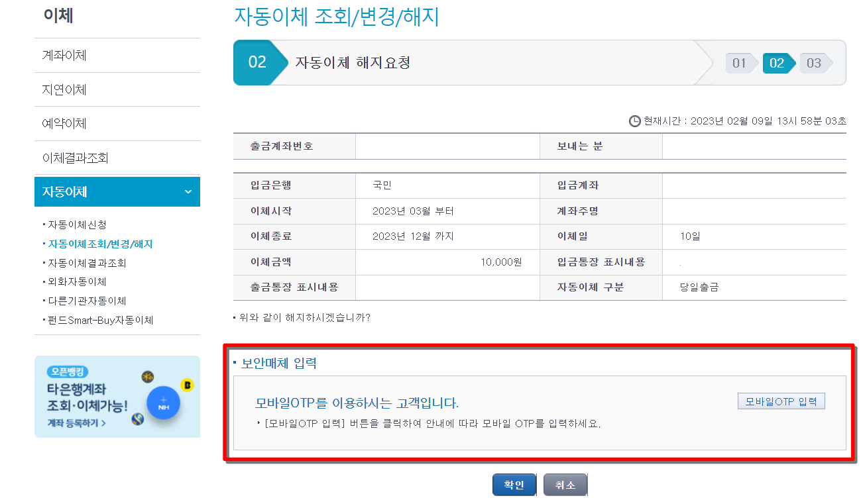Open the 계좌이체 menu item

[x=64, y=55]
